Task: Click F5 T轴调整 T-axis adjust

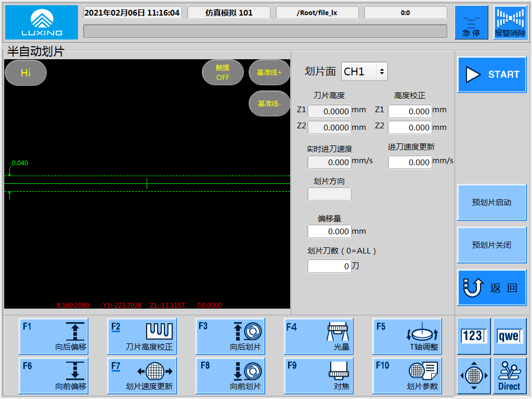Action: [407, 336]
